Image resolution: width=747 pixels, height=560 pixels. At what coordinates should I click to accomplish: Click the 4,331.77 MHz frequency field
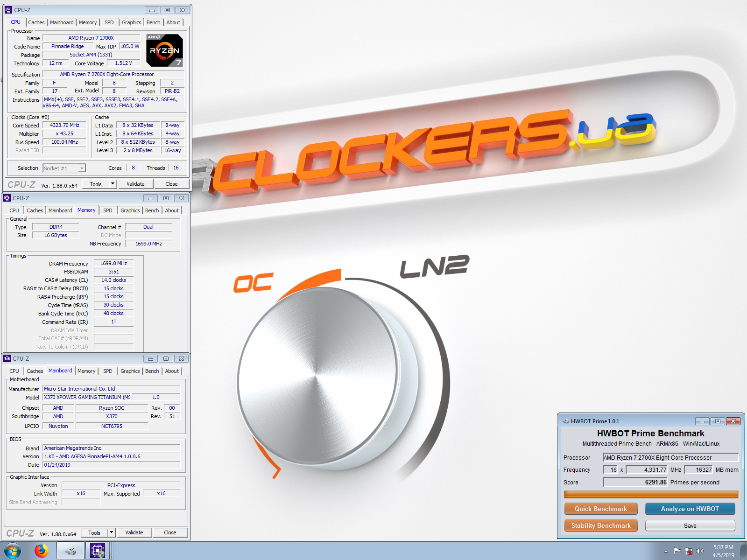coord(647,469)
